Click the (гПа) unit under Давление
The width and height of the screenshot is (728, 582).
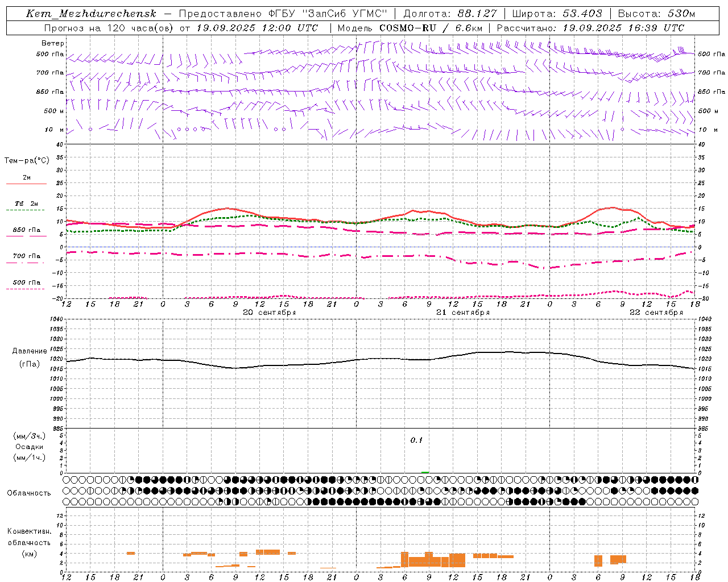pos(30,364)
